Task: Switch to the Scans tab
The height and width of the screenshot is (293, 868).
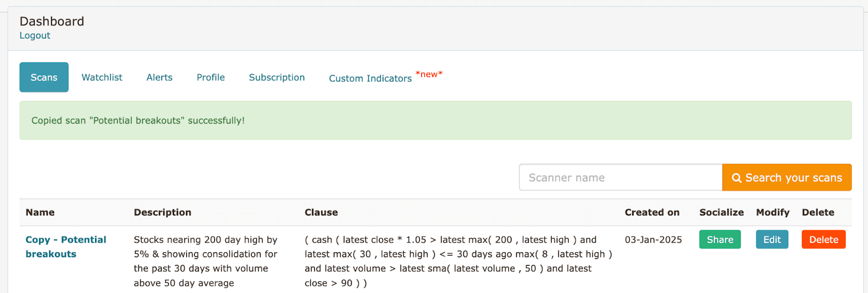Action: point(44,77)
